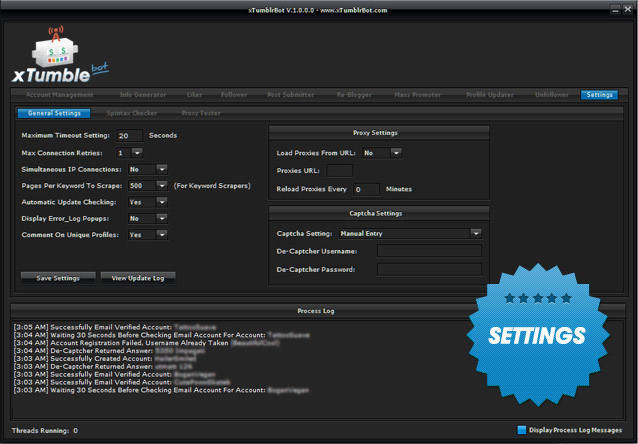Open the Liker tab

click(x=194, y=95)
